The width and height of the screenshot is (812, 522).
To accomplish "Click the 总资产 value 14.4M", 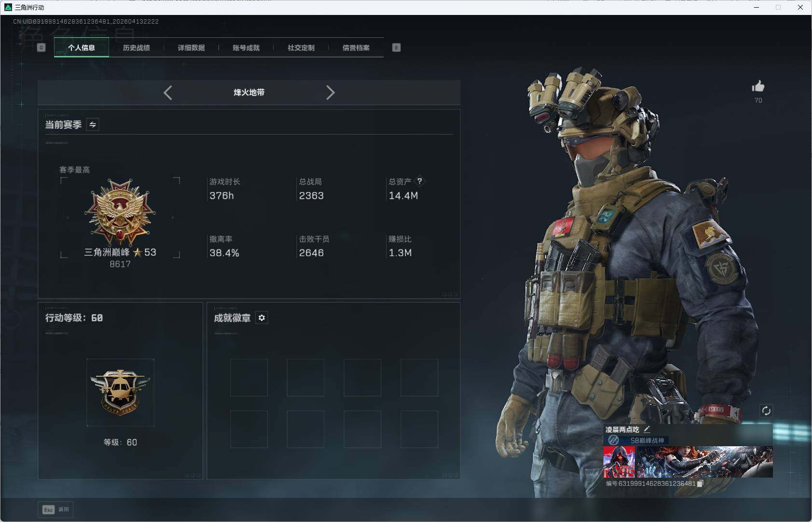I will (x=404, y=196).
